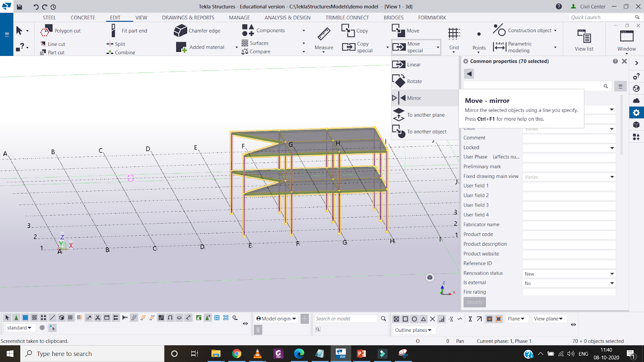Choose Mirror from the Move special menu
This screenshot has width=644, height=362.
tap(425, 98)
